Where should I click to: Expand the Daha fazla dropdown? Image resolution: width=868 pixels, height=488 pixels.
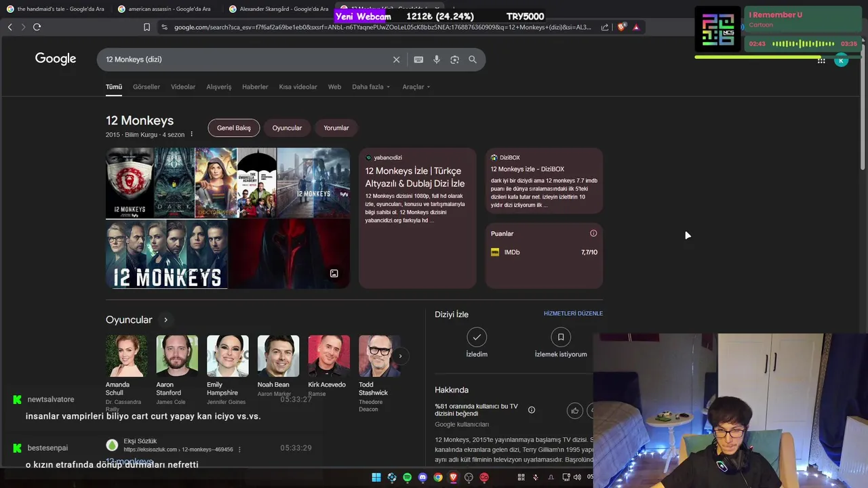[371, 87]
